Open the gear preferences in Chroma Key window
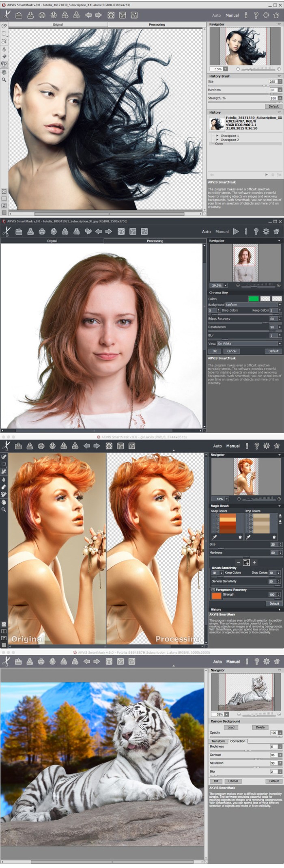Viewport: 284px width, 868px height. (x=266, y=231)
